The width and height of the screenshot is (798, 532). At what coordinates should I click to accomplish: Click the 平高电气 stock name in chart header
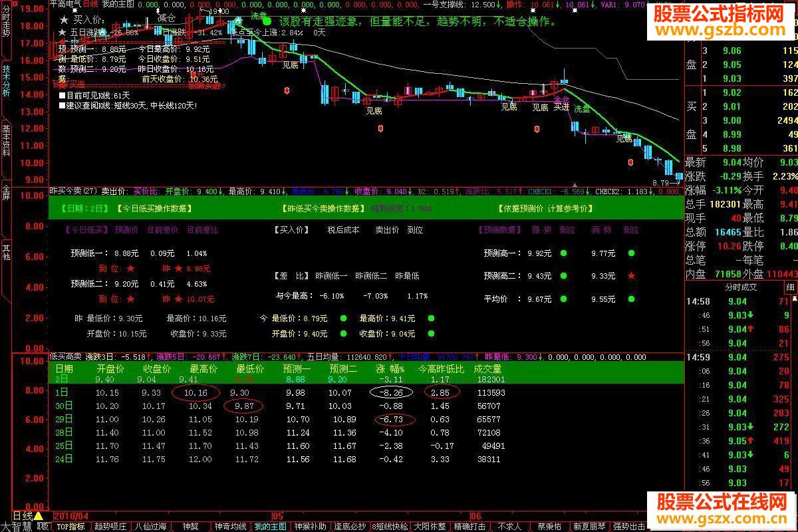66,4
